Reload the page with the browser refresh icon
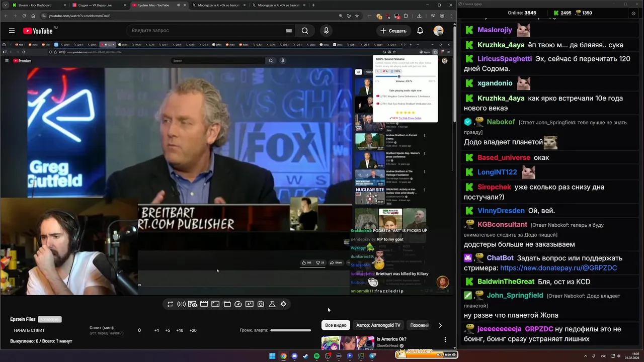The image size is (644, 362). tap(24, 16)
